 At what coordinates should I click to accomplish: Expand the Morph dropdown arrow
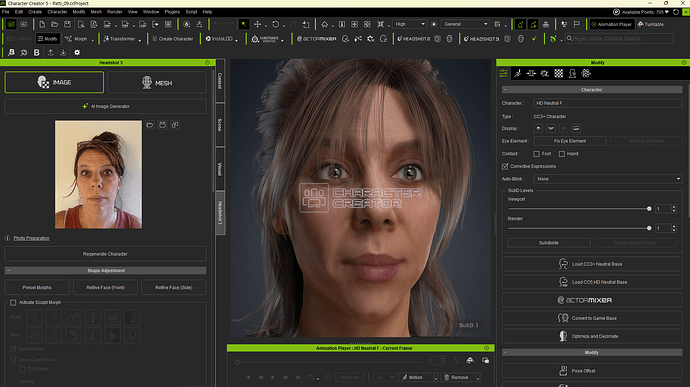[x=93, y=40]
